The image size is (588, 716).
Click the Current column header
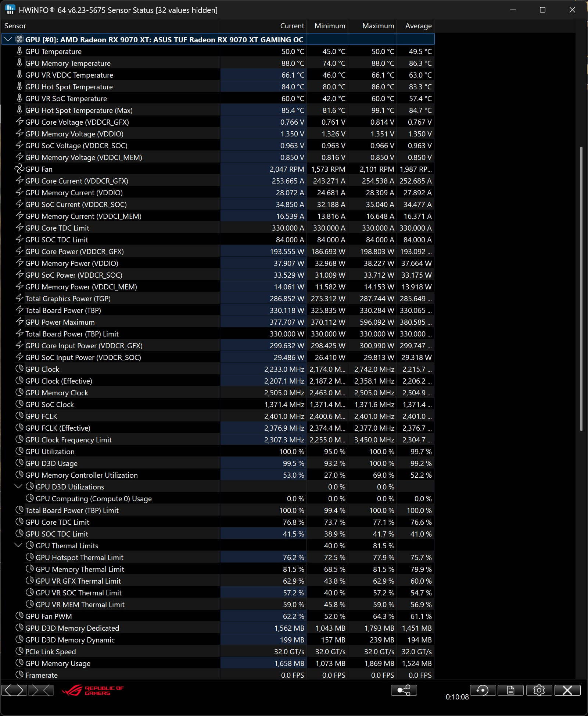pyautogui.click(x=263, y=26)
